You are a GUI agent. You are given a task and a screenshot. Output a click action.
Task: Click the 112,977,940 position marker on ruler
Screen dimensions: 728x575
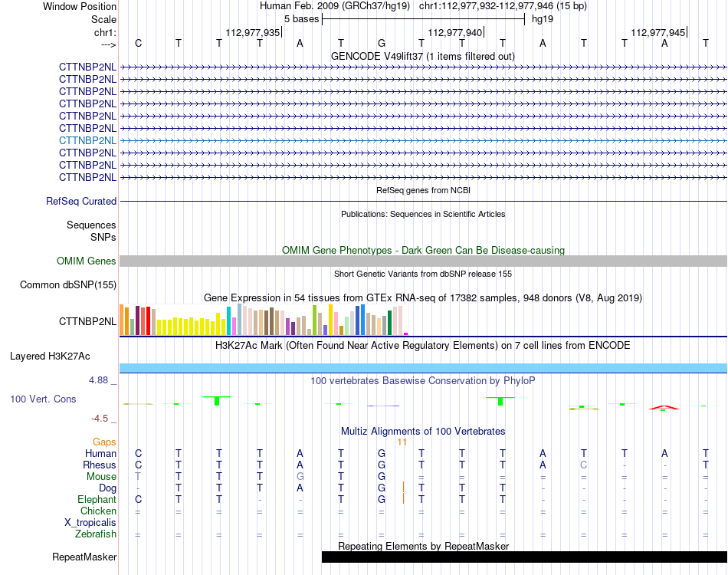[x=455, y=32]
